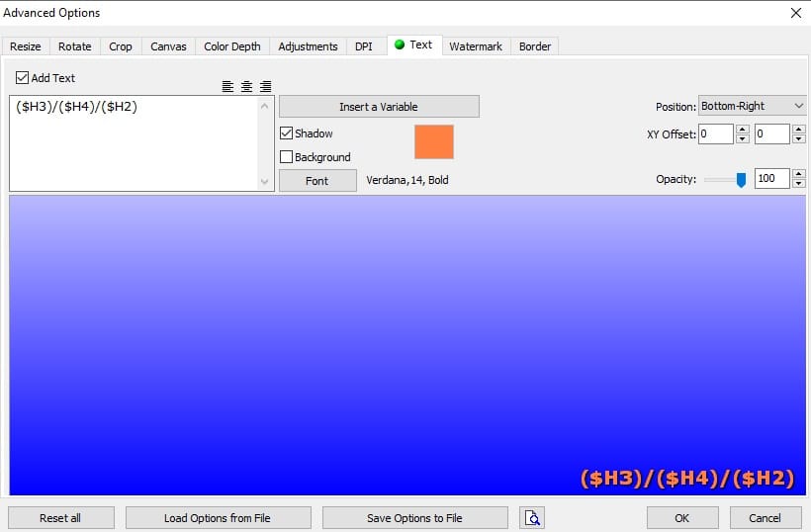The height and width of the screenshot is (532, 811).
Task: Click the align right text icon
Action: 265,87
